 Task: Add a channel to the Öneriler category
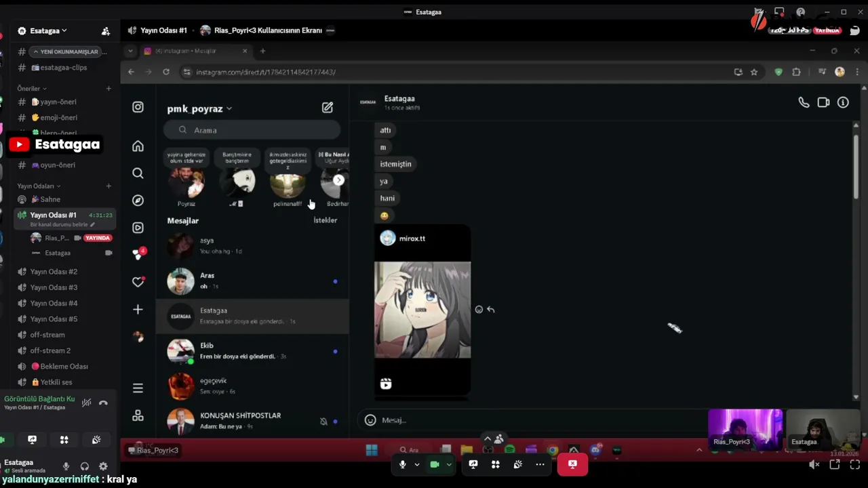click(x=108, y=88)
